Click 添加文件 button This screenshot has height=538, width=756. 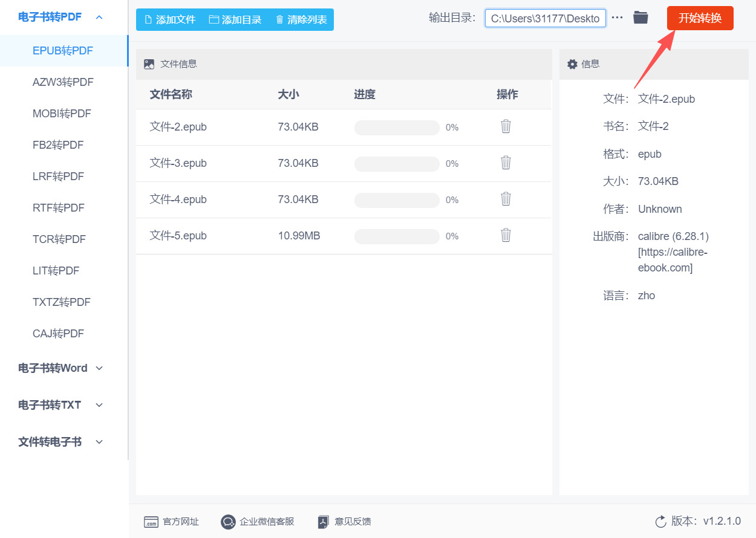pos(170,20)
